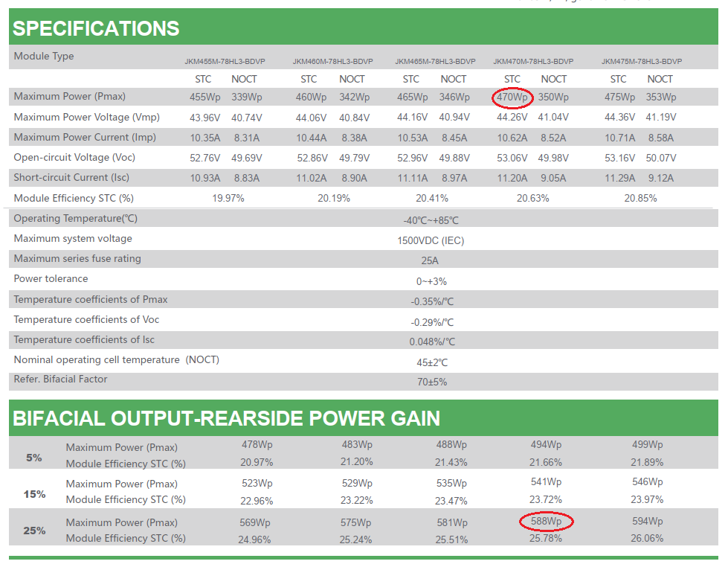
Task: Click the 546Wp bifacial power value
Action: pyautogui.click(x=647, y=481)
